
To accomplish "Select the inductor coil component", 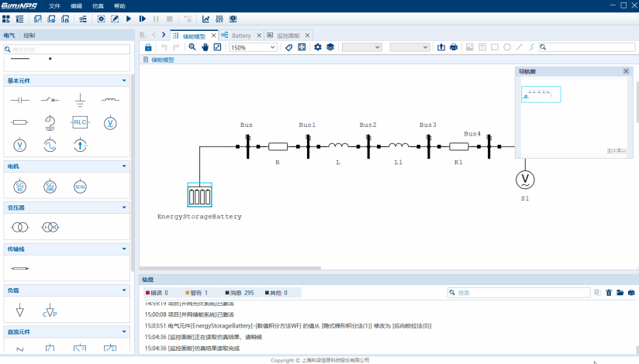I will 110,100.
